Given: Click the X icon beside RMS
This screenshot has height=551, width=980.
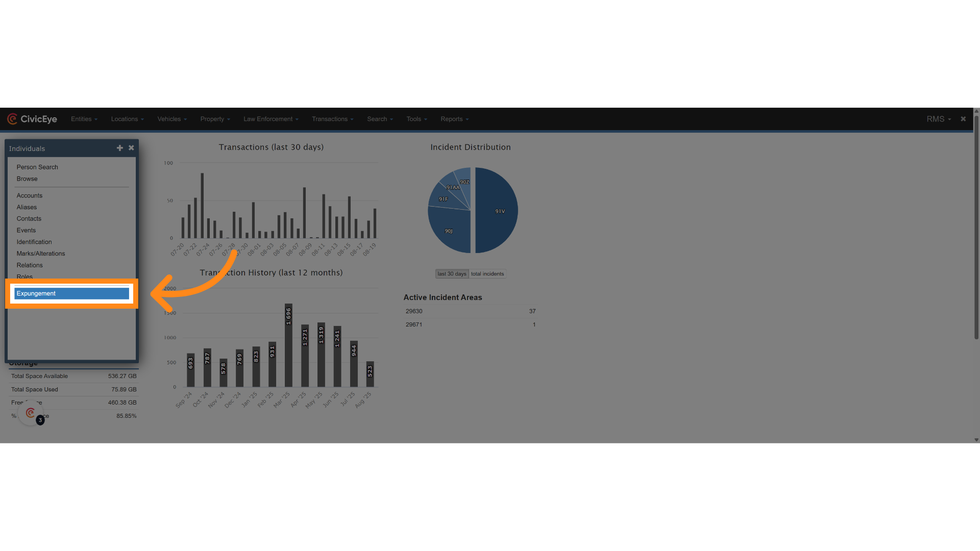Looking at the screenshot, I should point(963,119).
